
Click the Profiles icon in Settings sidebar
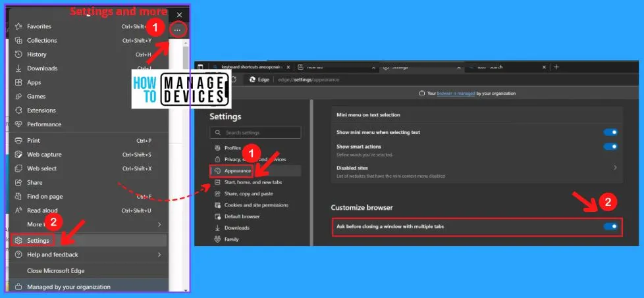217,148
